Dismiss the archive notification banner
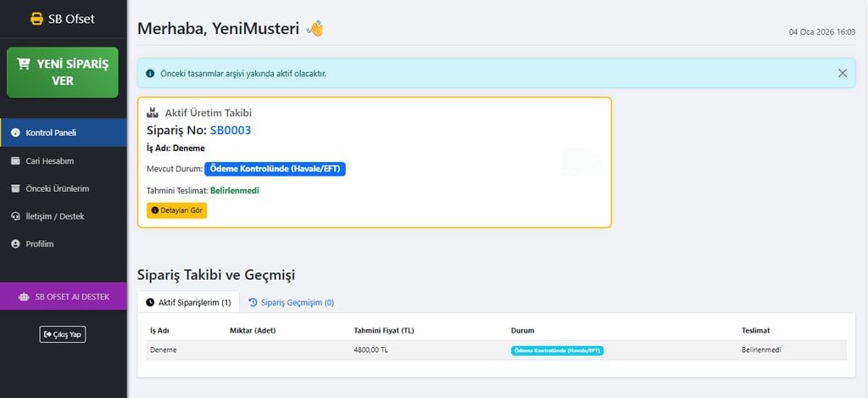 pos(842,73)
